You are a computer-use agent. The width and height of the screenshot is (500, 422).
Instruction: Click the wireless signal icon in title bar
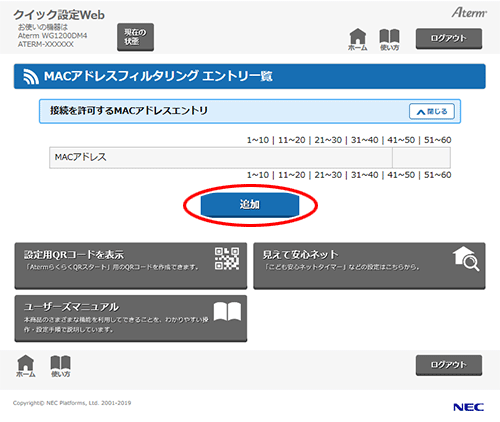[x=31, y=76]
